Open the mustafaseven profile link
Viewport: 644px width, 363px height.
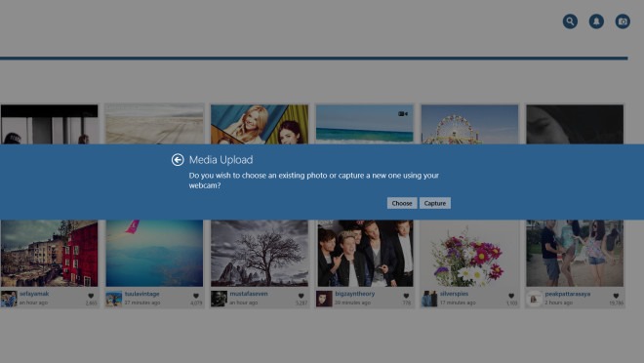(x=249, y=294)
